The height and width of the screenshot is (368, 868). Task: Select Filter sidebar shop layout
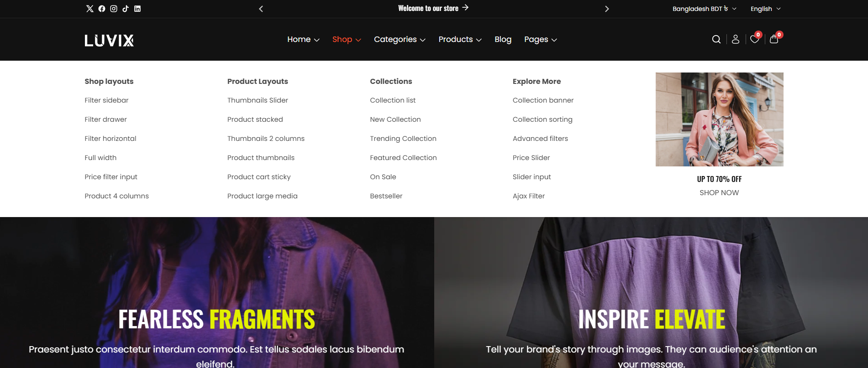click(106, 100)
